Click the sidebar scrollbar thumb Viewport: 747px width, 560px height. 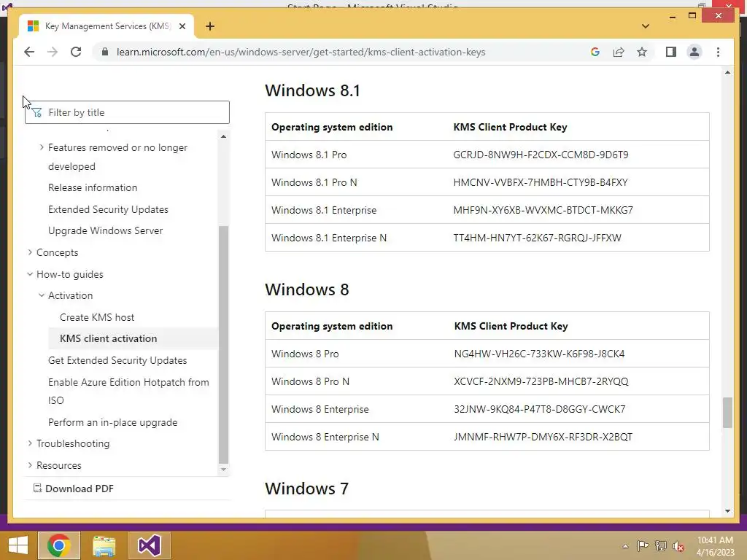pyautogui.click(x=223, y=344)
